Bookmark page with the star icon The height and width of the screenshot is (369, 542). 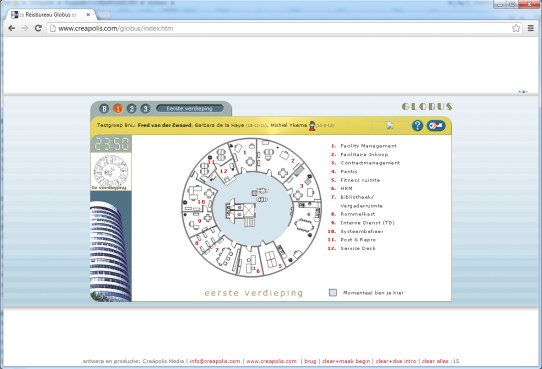click(516, 28)
